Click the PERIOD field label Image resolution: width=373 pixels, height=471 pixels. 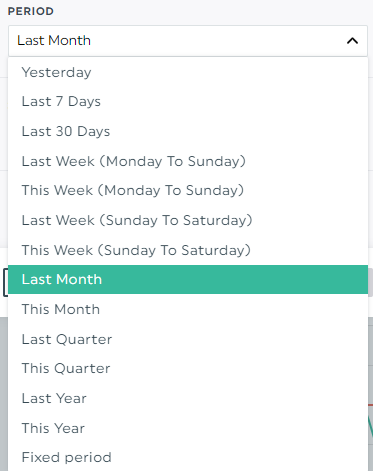point(31,11)
